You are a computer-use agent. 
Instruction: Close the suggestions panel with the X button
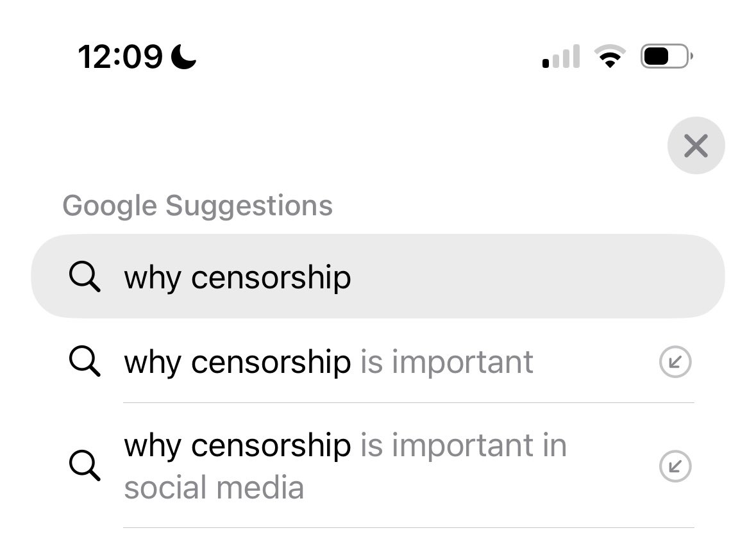pos(696,146)
